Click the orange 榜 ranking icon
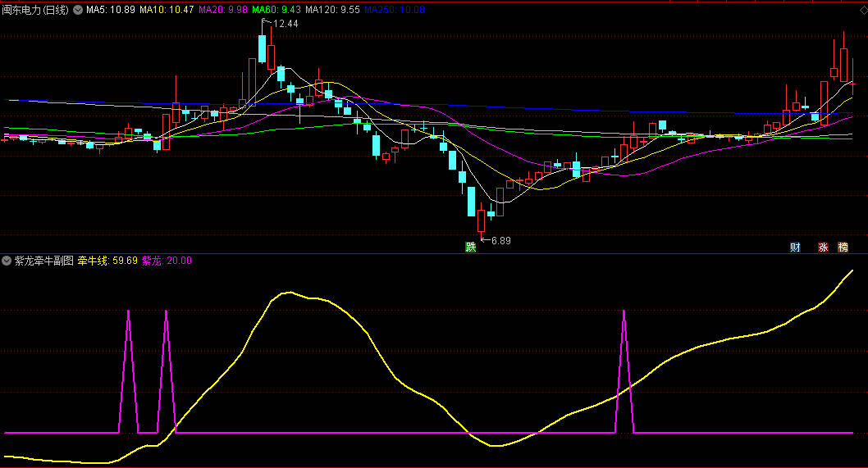Screen dimensions: 868x468 (x=843, y=248)
